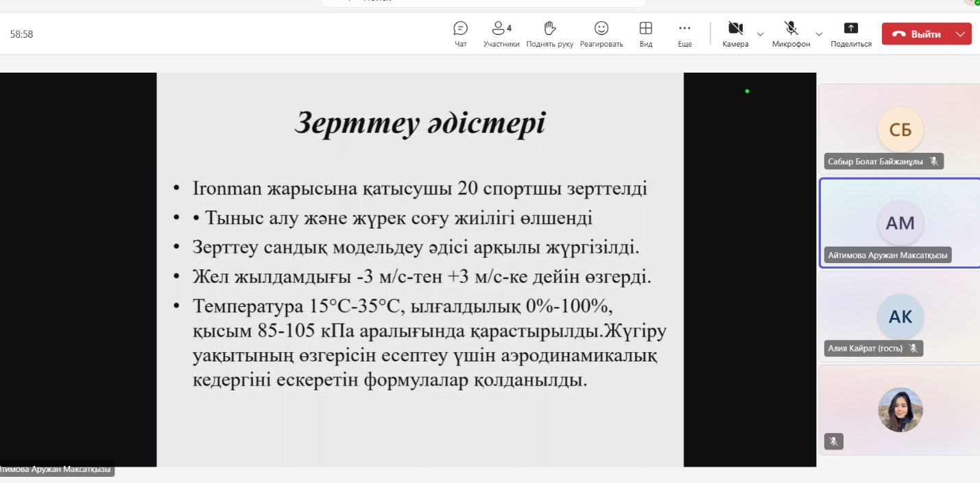The width and height of the screenshot is (980, 483).
Task: Click muted mic icon beside Сабыр Болат Байжанұлы
Action: click(933, 162)
